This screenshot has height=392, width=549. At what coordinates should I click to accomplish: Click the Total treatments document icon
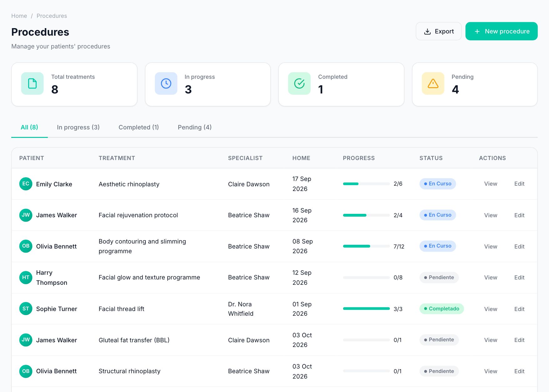[32, 83]
